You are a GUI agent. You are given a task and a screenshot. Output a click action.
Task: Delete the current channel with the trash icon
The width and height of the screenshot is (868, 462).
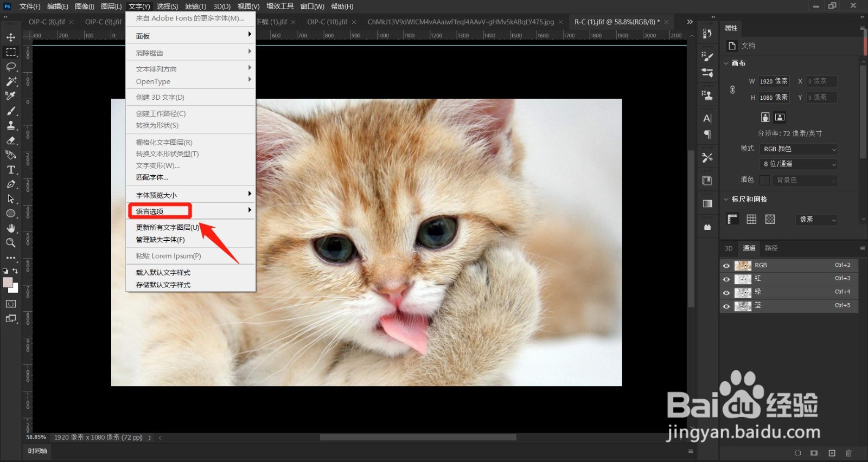pos(849,453)
